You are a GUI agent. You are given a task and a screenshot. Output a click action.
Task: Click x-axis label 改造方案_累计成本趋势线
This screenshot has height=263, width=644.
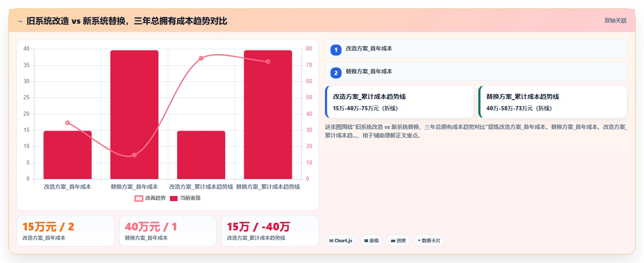click(201, 187)
